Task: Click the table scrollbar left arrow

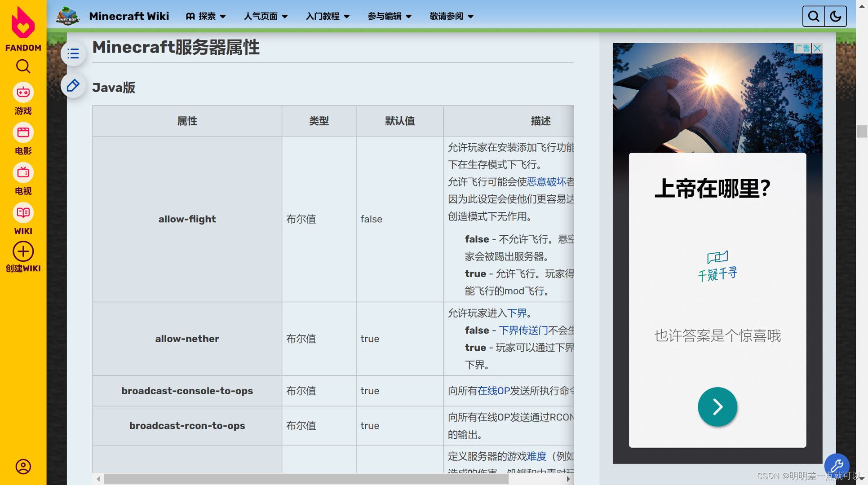Action: coord(98,479)
